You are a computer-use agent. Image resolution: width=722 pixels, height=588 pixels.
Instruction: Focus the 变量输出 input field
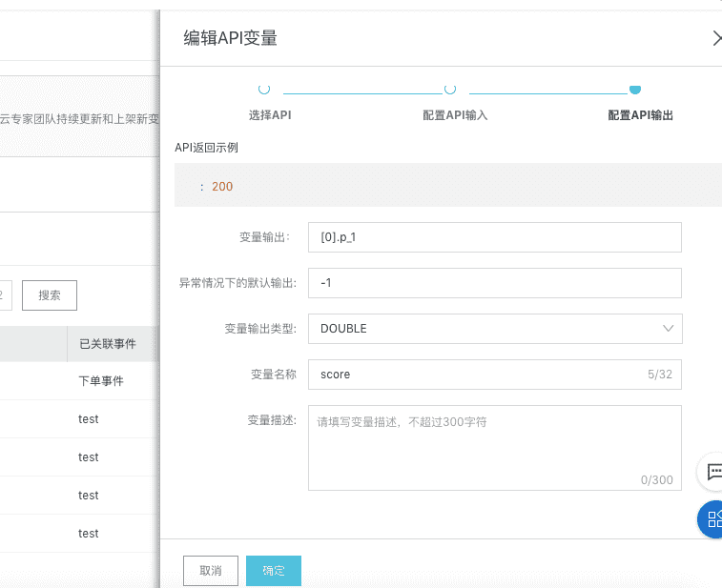pyautogui.click(x=495, y=237)
